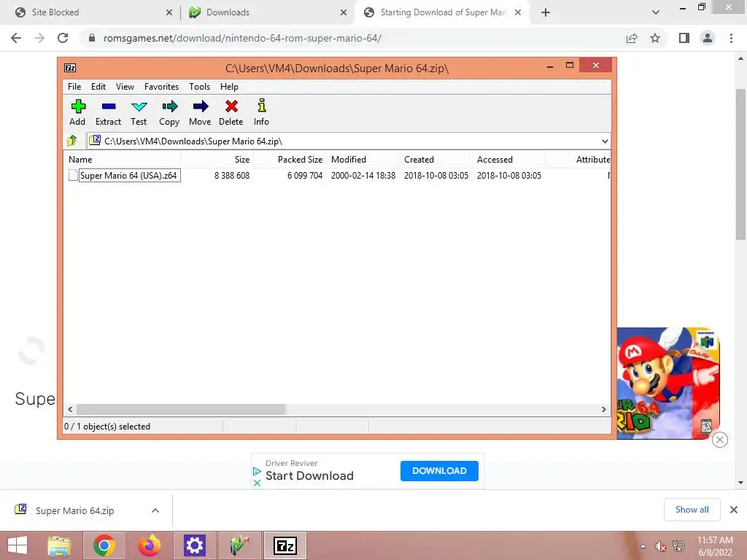Close the Downloads tab

tap(344, 12)
